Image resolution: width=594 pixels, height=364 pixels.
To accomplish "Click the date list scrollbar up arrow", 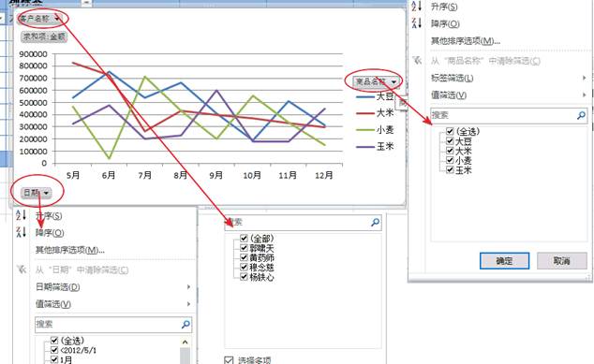I will pos(185,342).
